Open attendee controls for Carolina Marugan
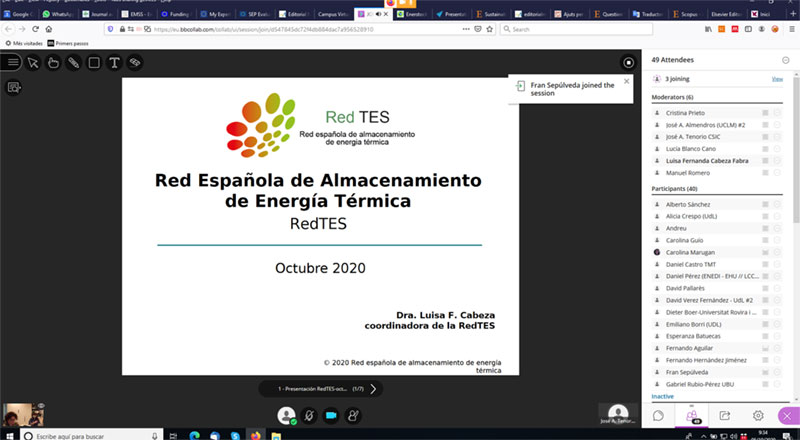This screenshot has width=800, height=440. [777, 252]
